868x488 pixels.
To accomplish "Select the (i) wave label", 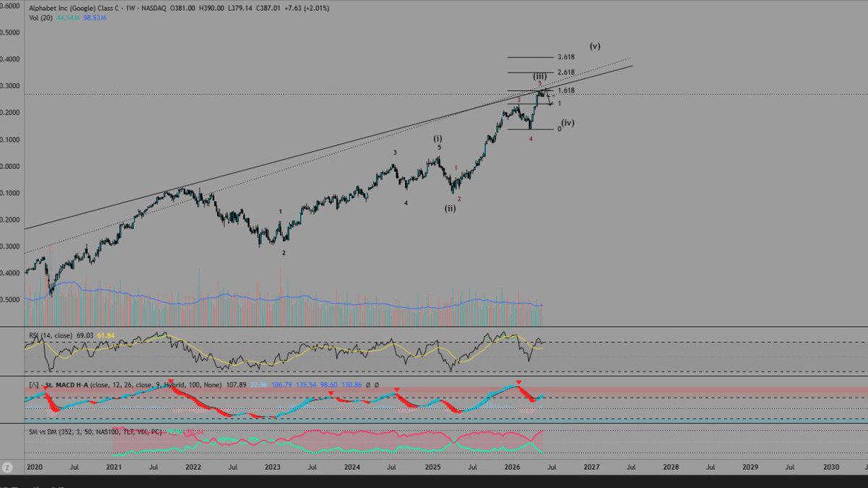I will pos(438,137).
